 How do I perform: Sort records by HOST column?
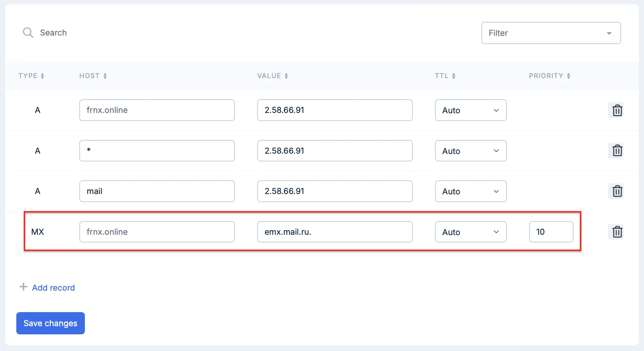(93, 76)
